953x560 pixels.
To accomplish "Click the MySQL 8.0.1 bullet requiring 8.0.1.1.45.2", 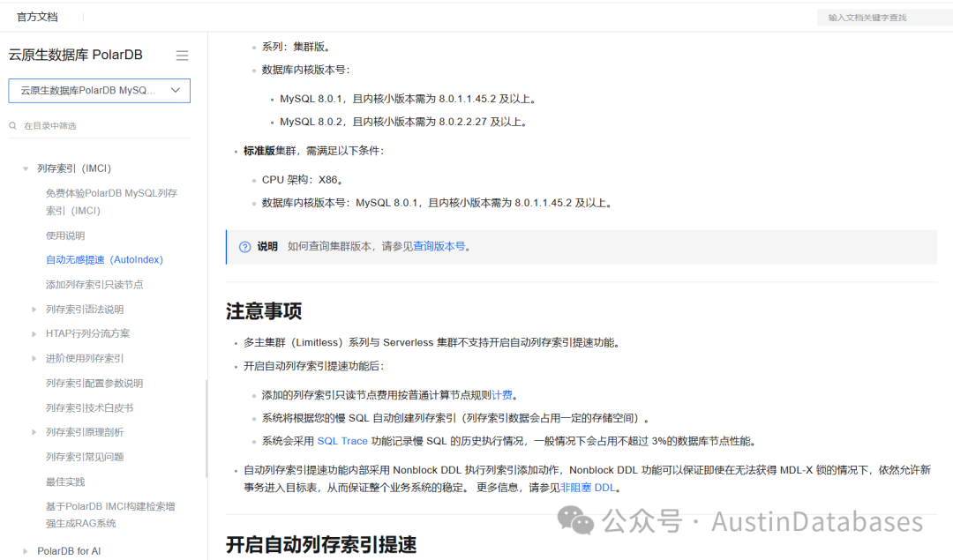I will [408, 99].
